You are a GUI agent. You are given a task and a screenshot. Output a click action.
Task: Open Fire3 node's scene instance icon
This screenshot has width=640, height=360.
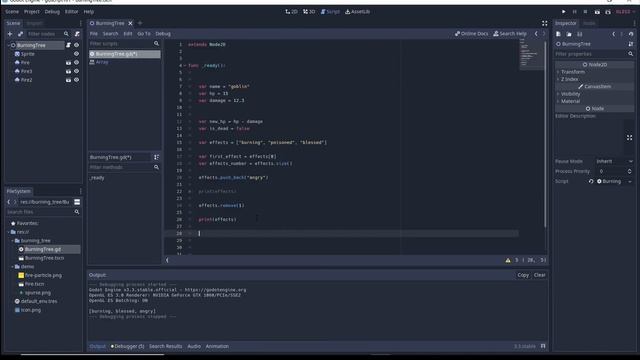[68, 71]
